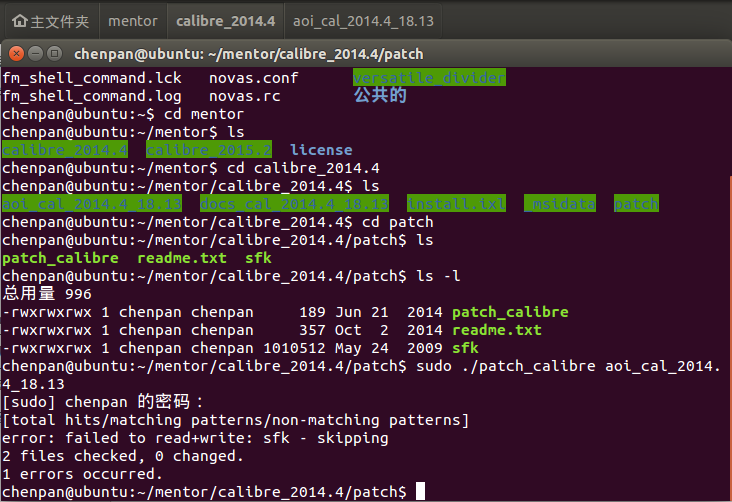Click sfk in short ls output
732x502 pixels.
pyautogui.click(x=258, y=258)
